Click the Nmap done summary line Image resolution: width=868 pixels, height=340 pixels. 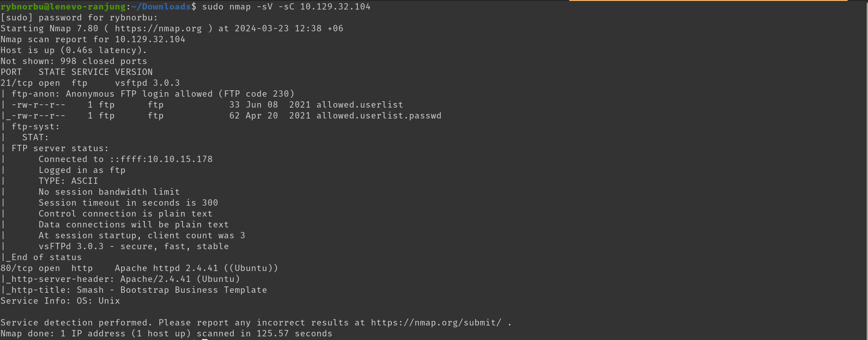pyautogui.click(x=166, y=334)
